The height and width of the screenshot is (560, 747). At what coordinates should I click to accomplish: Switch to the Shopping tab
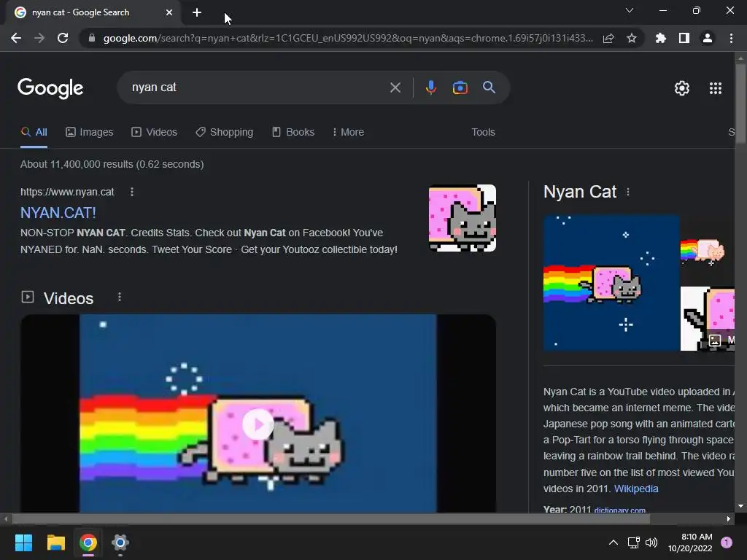click(x=225, y=133)
